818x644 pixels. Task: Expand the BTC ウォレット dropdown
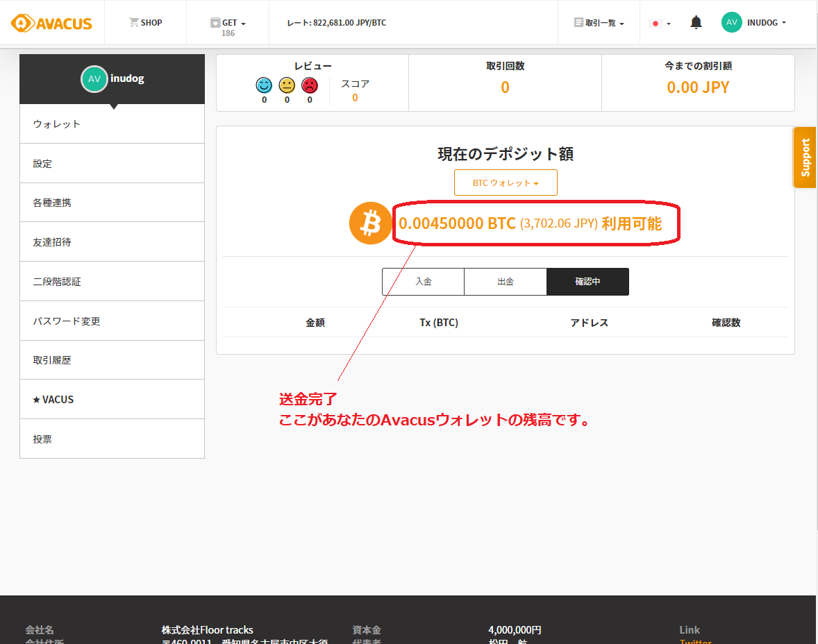coord(506,183)
